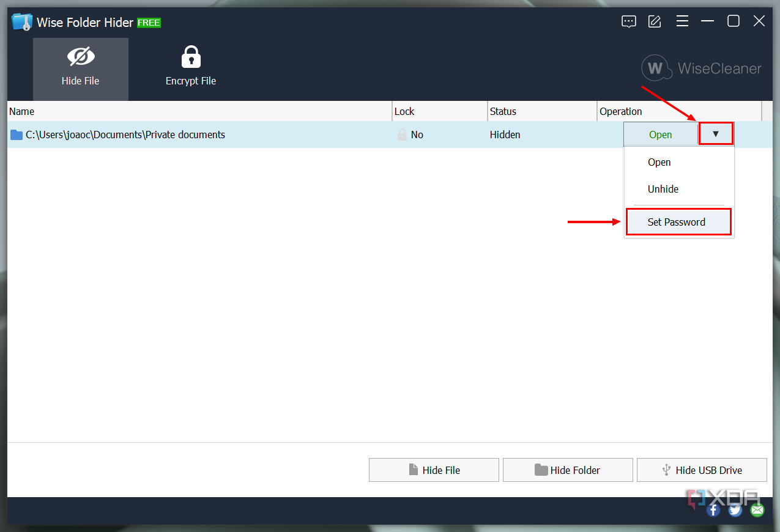Click the Twitter bird icon
The width and height of the screenshot is (780, 532).
point(735,509)
